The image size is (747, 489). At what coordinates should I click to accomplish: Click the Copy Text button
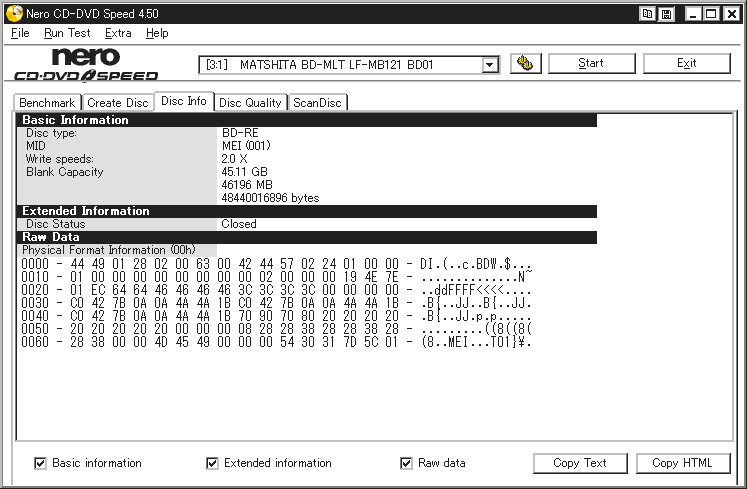click(580, 463)
